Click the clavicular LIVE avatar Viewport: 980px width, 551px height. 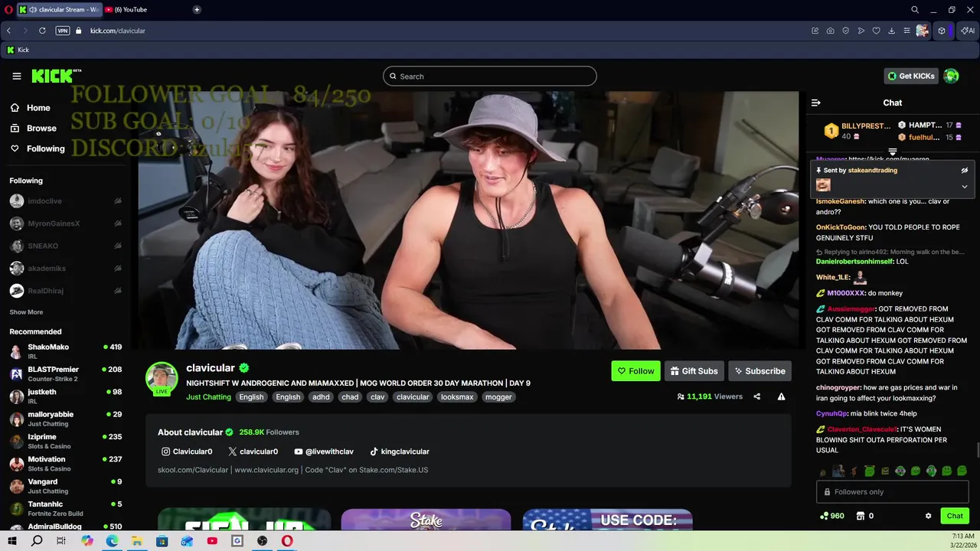click(x=162, y=379)
